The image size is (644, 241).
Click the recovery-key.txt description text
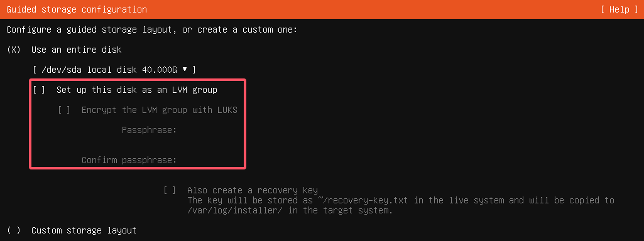pos(400,205)
